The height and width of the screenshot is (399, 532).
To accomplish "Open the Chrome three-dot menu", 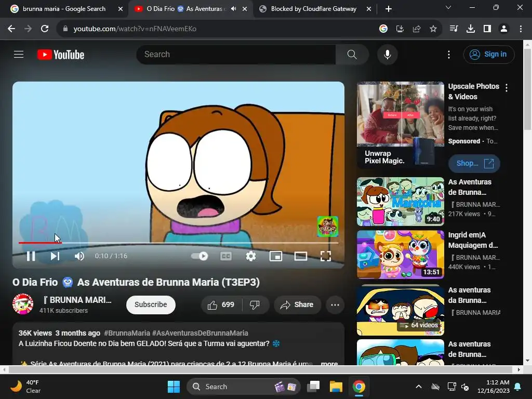I will 521,29.
